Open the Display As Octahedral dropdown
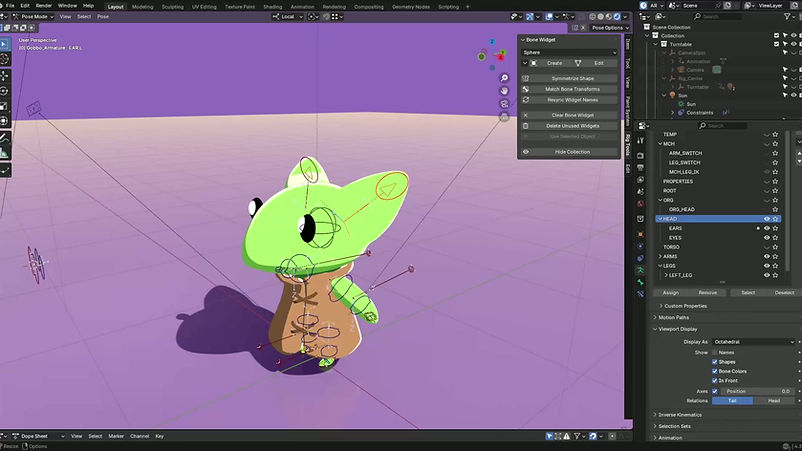 [x=756, y=342]
